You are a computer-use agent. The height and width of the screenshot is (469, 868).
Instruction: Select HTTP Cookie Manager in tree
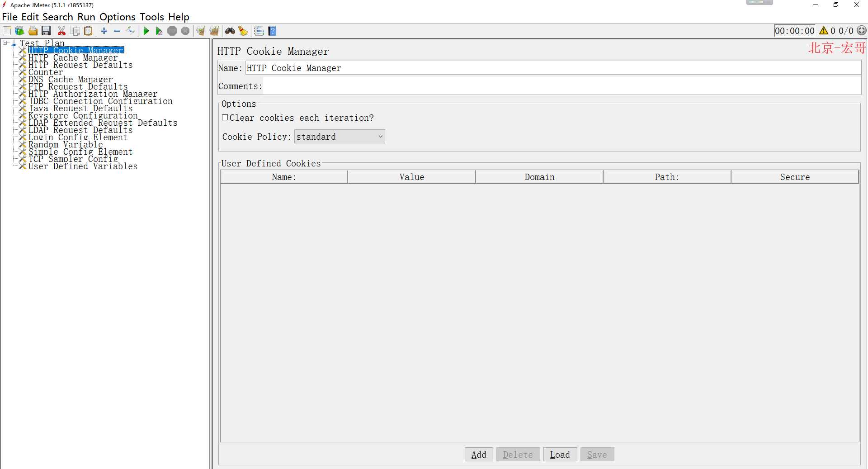76,50
